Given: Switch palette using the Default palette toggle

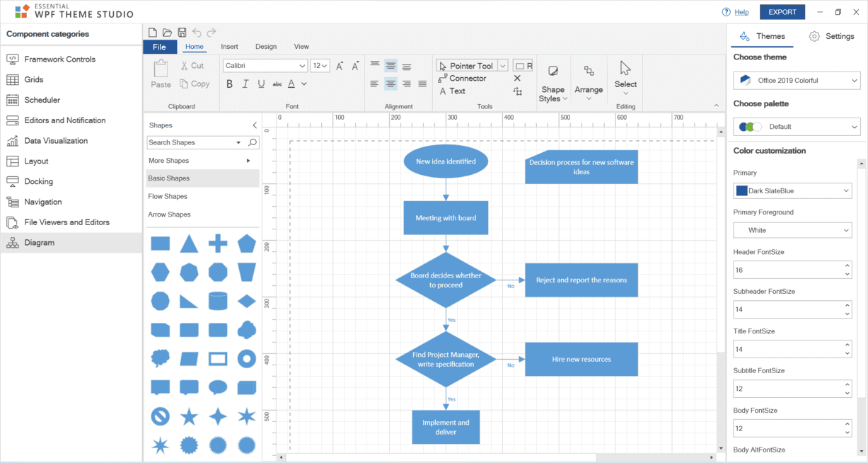Looking at the screenshot, I should pyautogui.click(x=749, y=126).
